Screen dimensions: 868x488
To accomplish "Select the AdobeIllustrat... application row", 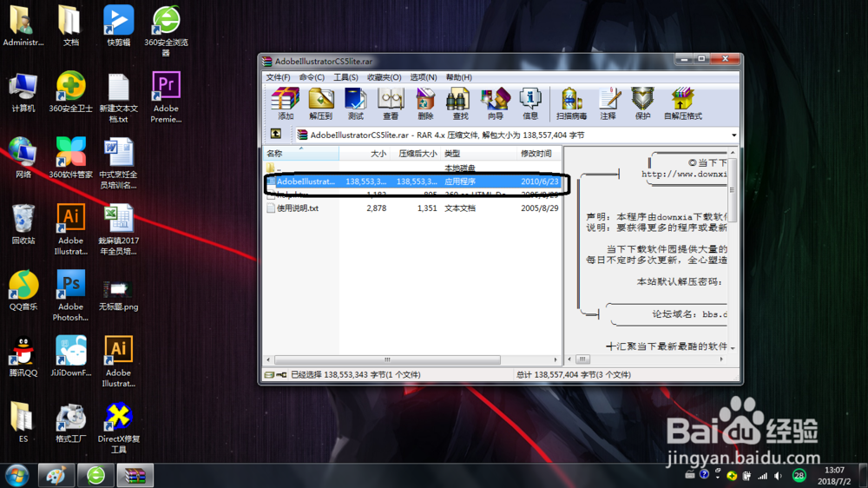I will tap(412, 181).
